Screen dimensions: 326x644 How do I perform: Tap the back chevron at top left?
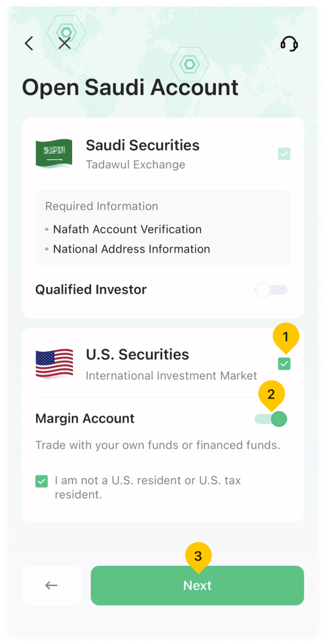[29, 43]
